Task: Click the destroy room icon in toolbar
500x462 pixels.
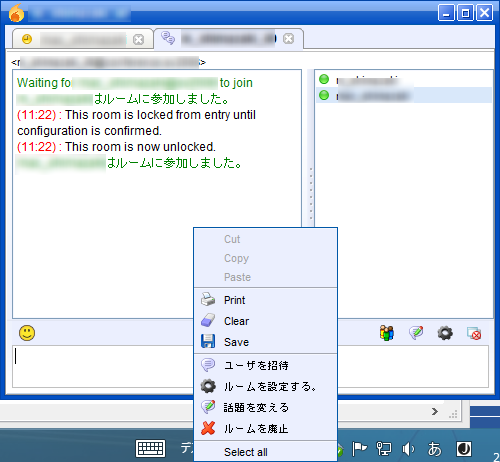Action: click(x=474, y=333)
